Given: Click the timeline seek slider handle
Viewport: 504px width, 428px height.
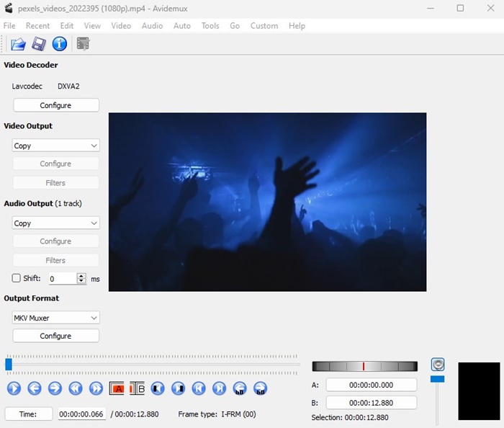Looking at the screenshot, I should 9,365.
